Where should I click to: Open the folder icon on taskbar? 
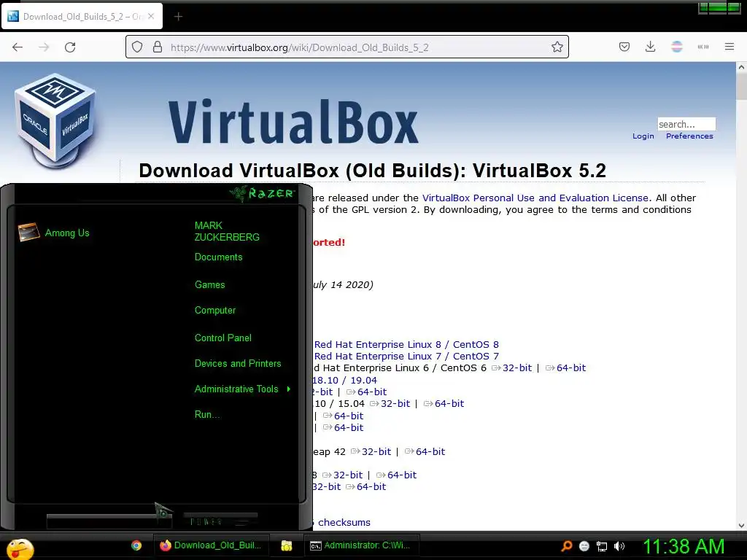pyautogui.click(x=286, y=545)
